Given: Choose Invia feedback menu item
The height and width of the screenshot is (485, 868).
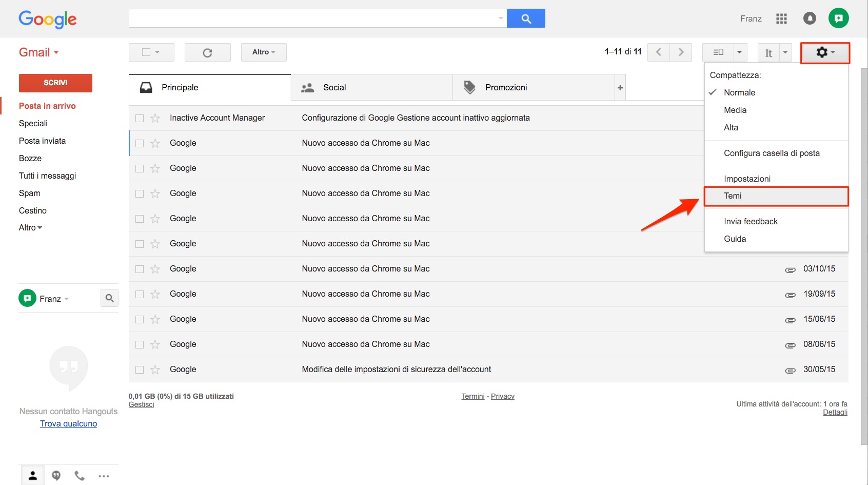Looking at the screenshot, I should [x=751, y=221].
